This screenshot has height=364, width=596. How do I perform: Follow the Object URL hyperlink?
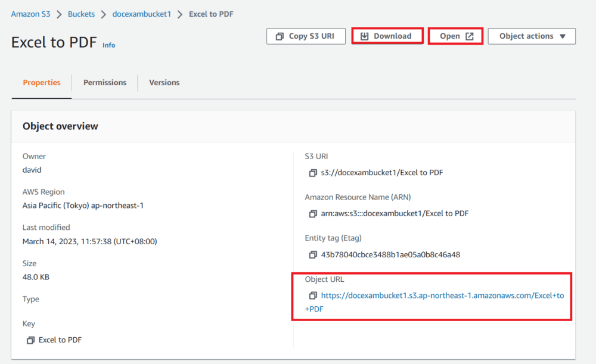coord(442,295)
